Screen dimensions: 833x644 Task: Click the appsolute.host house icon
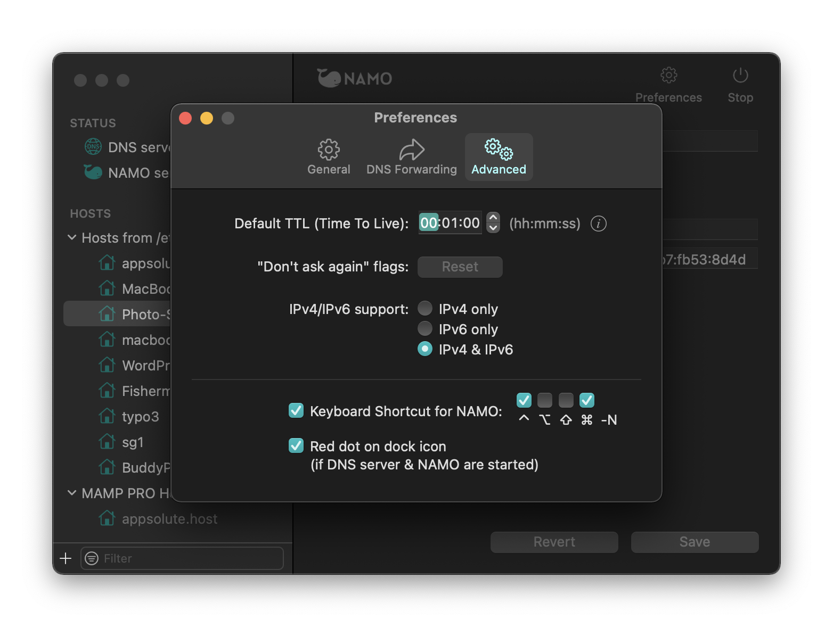(107, 518)
